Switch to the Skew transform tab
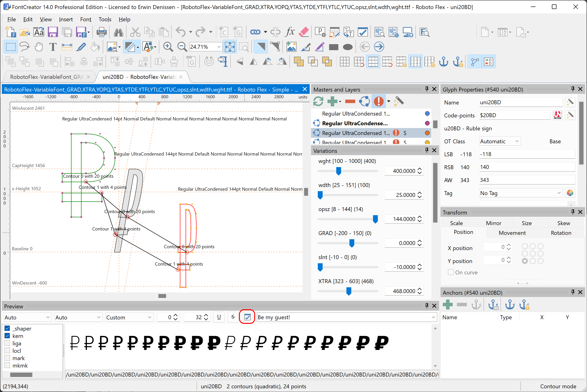The height and width of the screenshot is (392, 587). coord(564,223)
